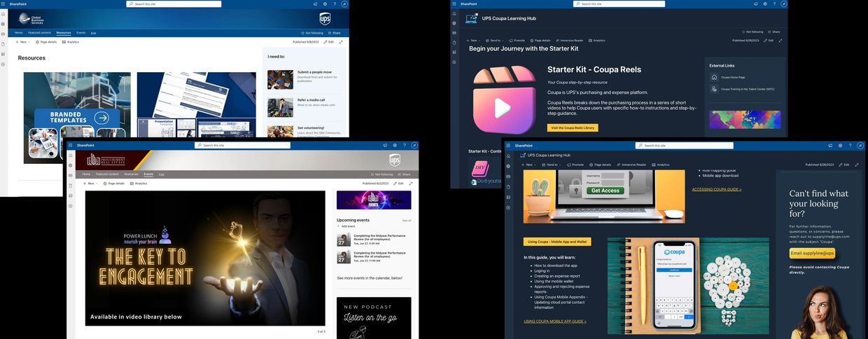Click Visit the Coupa Reels Library button
The width and height of the screenshot is (868, 339).
(572, 127)
